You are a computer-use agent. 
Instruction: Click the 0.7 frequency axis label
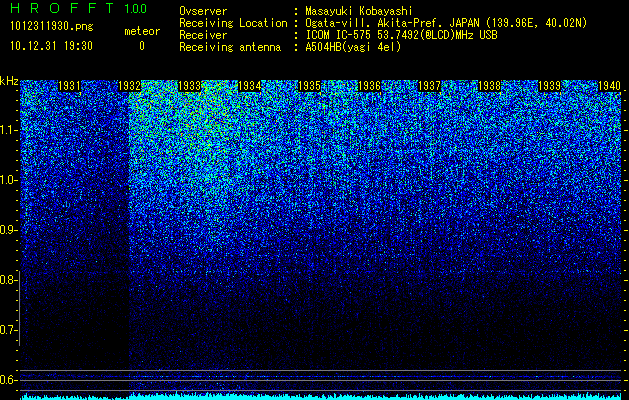tap(8, 330)
